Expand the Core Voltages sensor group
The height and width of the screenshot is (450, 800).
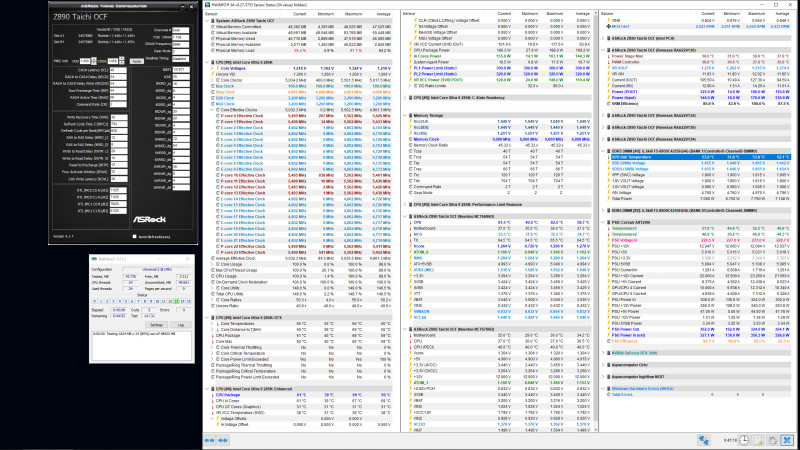click(212, 68)
